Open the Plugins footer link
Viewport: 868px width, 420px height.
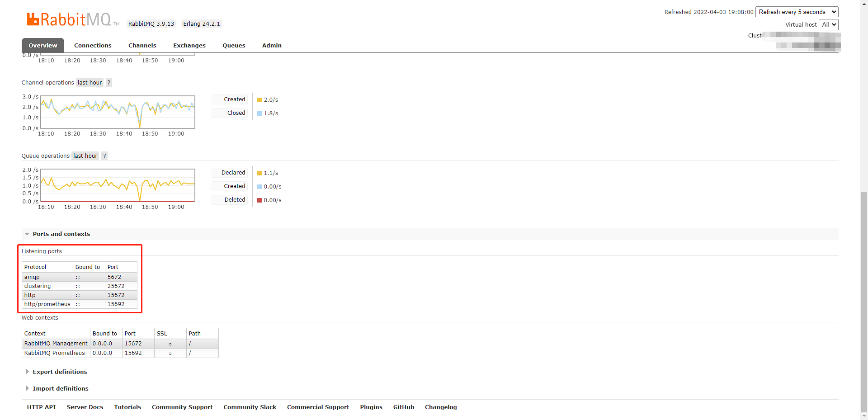pos(371,407)
